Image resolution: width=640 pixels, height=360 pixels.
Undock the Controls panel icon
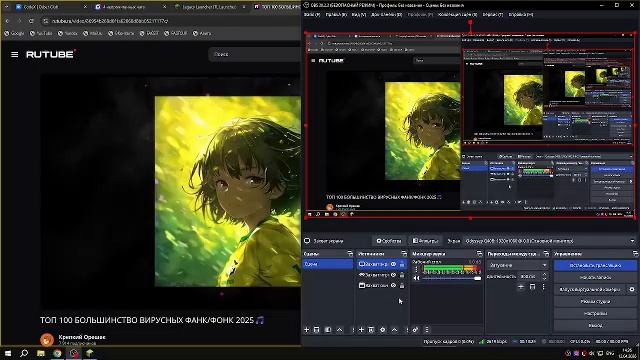click(635, 253)
